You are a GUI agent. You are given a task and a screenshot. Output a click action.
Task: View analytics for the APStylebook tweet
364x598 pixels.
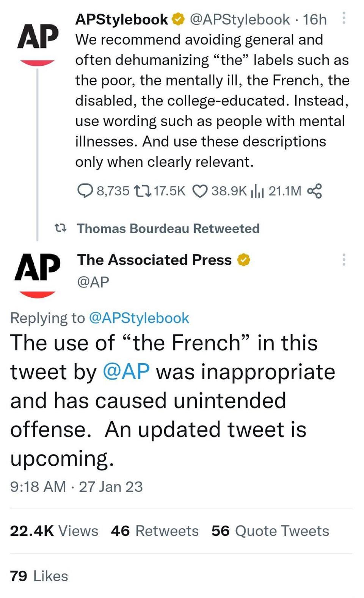click(x=258, y=190)
